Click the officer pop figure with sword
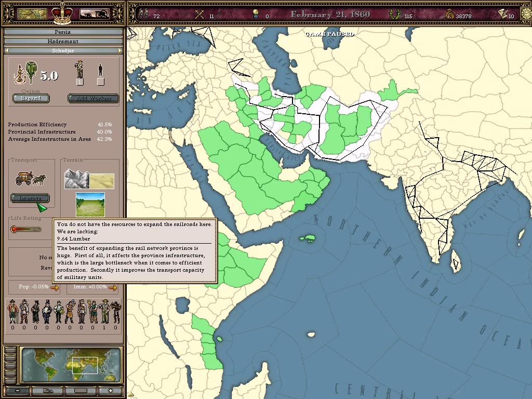 pos(24,312)
